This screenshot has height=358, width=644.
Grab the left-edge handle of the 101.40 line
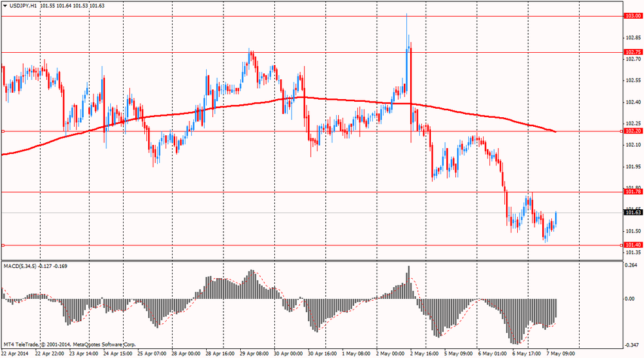[x=3, y=245]
